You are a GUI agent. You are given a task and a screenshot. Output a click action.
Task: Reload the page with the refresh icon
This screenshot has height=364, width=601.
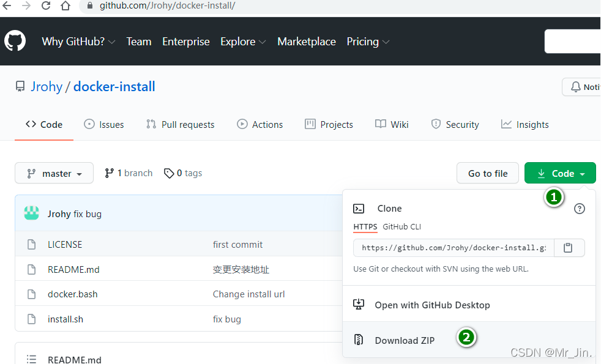pos(46,6)
